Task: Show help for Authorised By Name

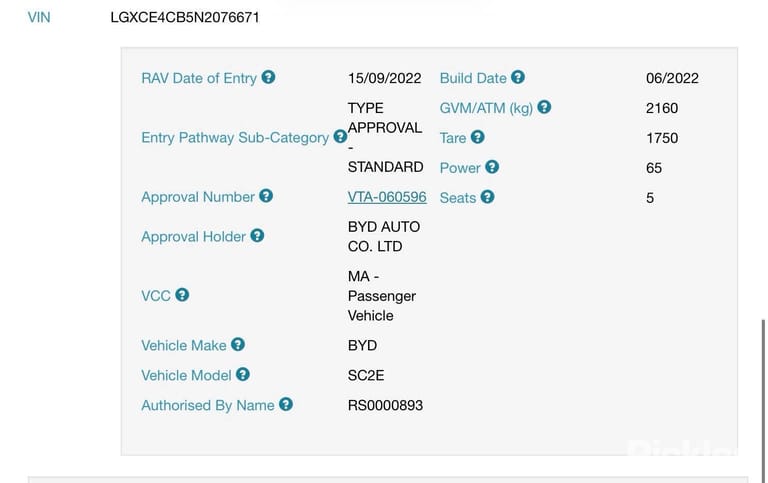Action: pos(286,404)
